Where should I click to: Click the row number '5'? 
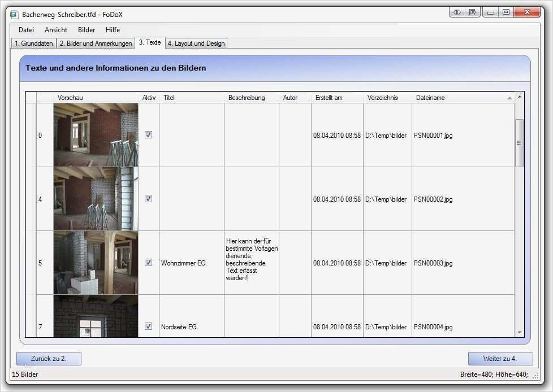(40, 263)
